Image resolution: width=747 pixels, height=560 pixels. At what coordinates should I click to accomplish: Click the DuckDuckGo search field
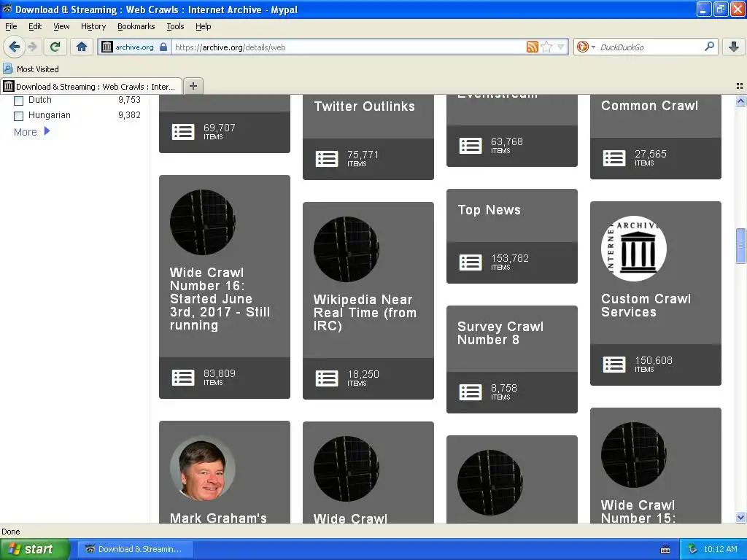tap(649, 47)
